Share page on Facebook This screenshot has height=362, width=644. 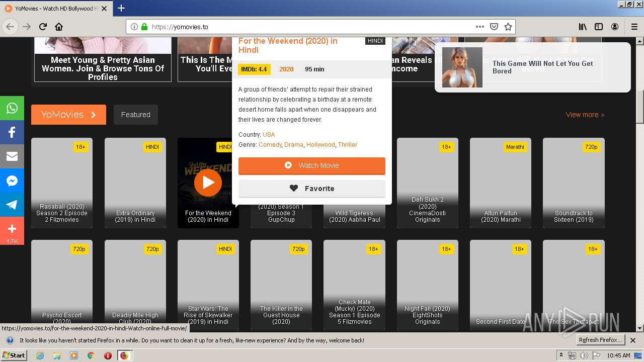coord(12,132)
